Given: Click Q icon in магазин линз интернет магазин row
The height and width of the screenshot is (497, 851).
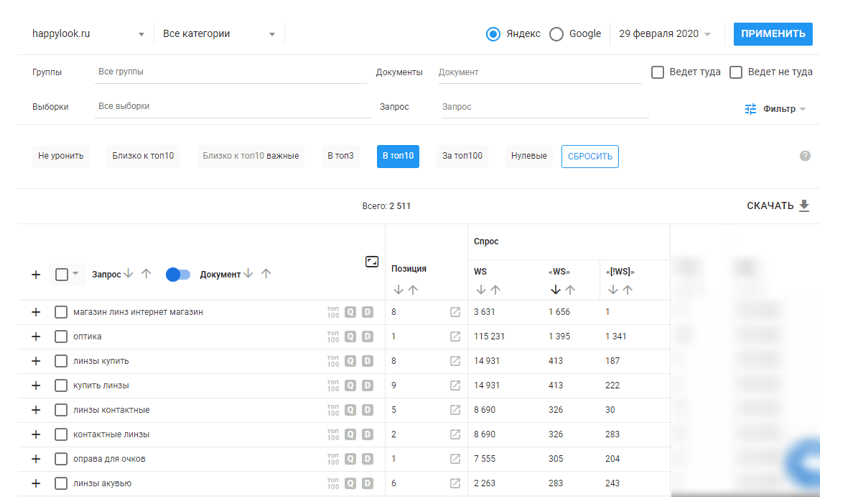Looking at the screenshot, I should tap(351, 312).
